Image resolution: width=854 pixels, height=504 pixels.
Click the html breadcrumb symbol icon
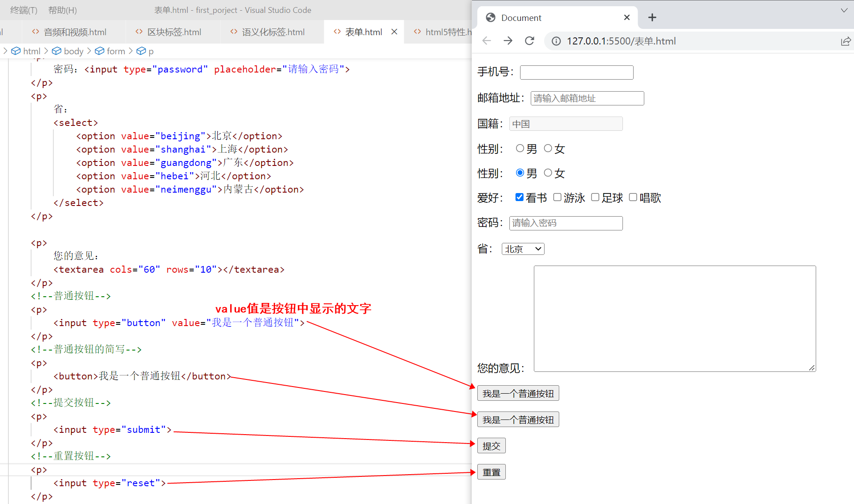point(16,51)
